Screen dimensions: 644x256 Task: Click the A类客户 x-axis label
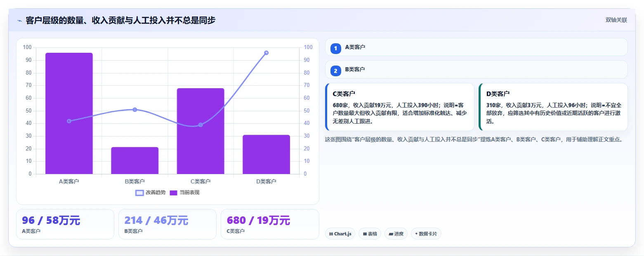coord(69,181)
